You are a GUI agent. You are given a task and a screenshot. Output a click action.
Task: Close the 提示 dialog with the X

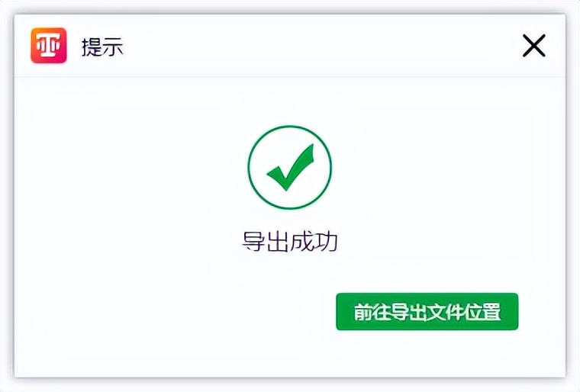533,47
